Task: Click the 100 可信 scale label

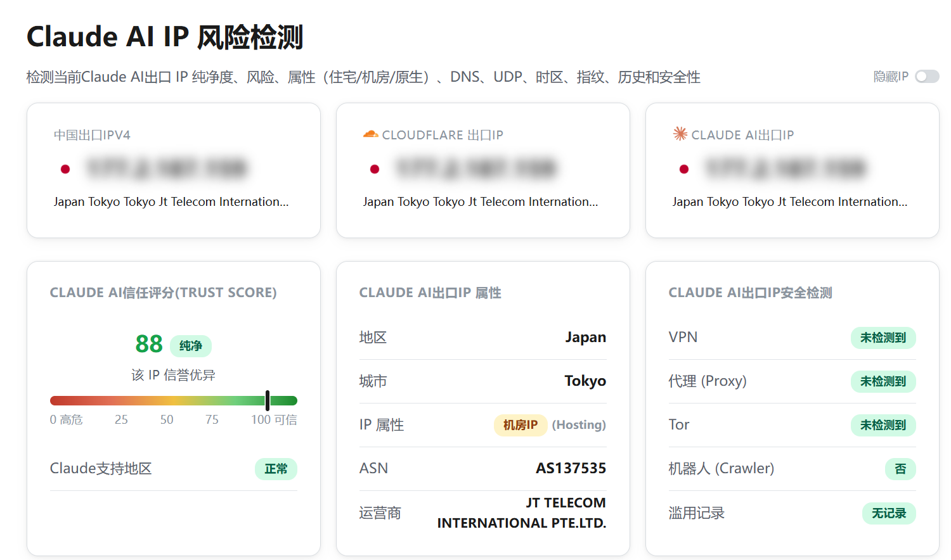Action: pos(274,419)
